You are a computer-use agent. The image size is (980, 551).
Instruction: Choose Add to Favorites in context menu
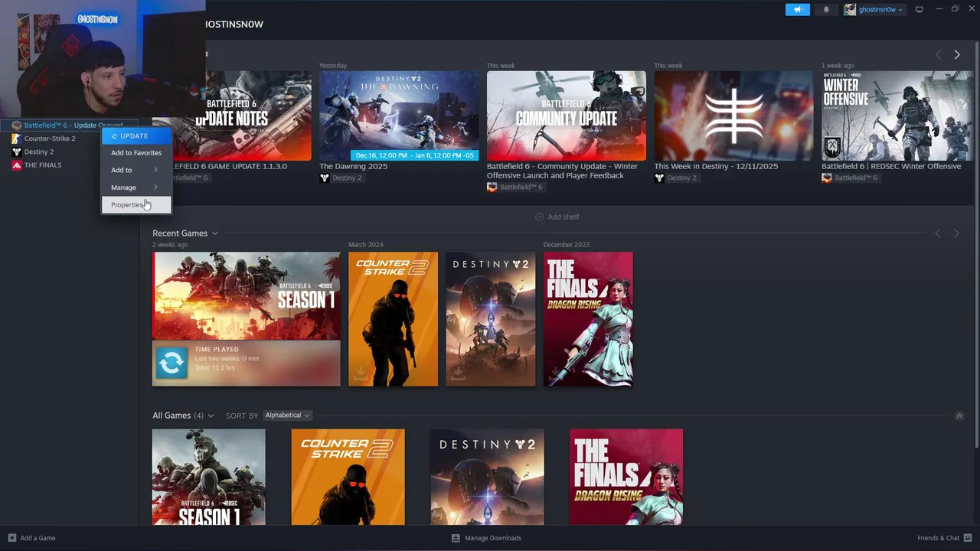pos(136,153)
